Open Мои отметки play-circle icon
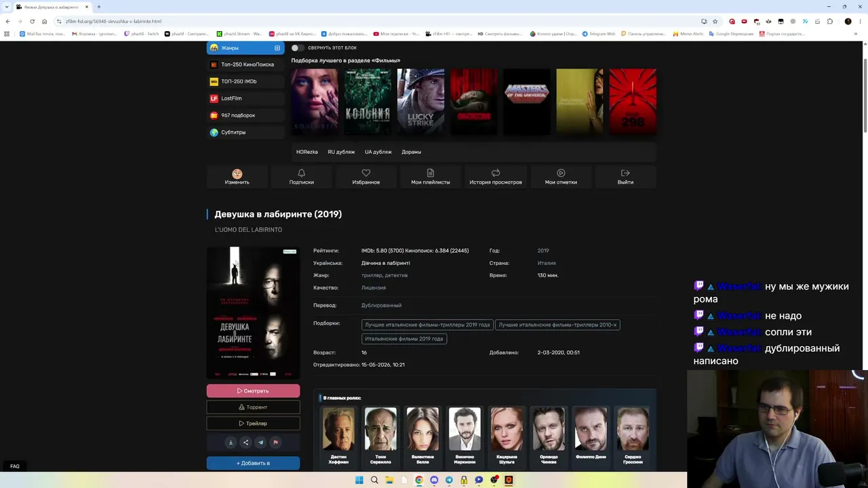 pos(561,173)
